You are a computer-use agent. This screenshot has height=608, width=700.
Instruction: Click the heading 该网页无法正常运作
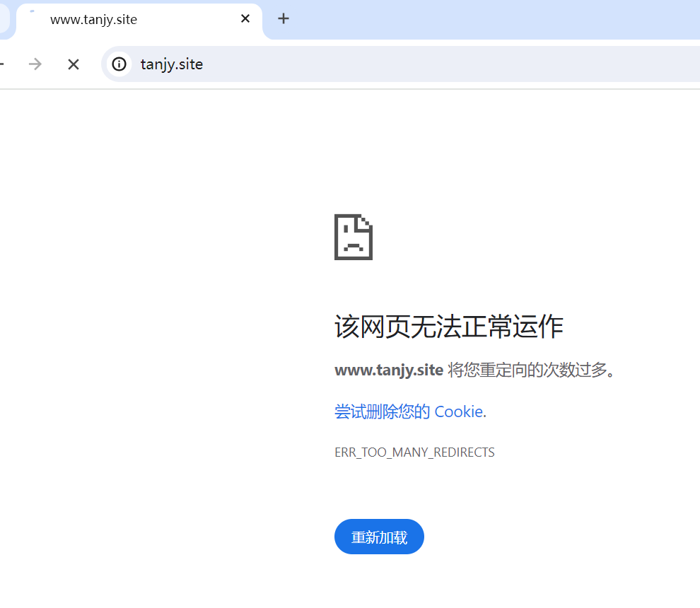(448, 327)
